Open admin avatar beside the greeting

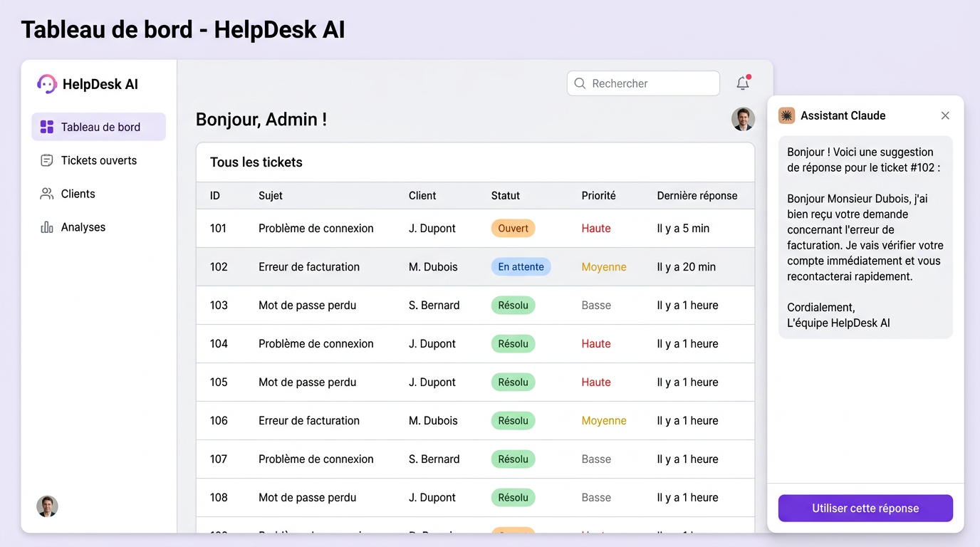pyautogui.click(x=743, y=119)
